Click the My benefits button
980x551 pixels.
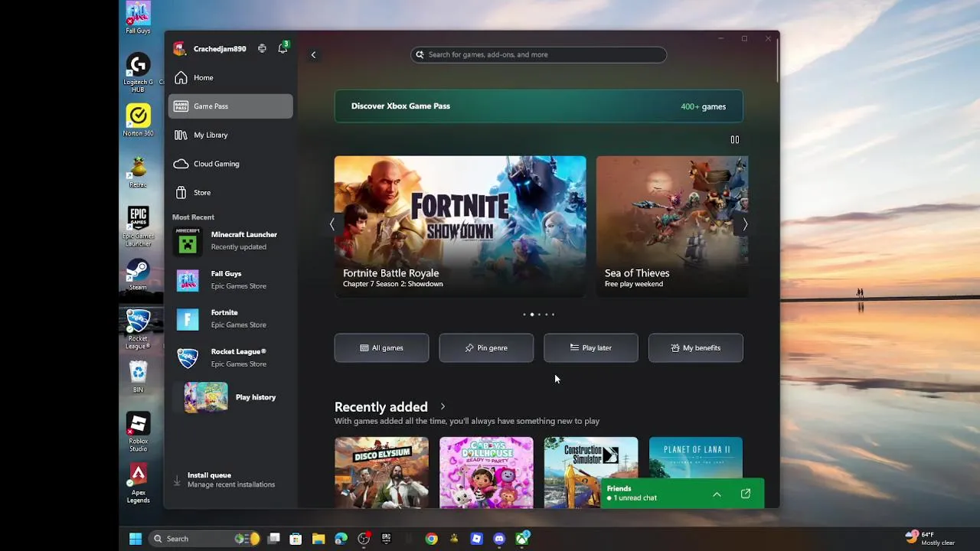(695, 347)
